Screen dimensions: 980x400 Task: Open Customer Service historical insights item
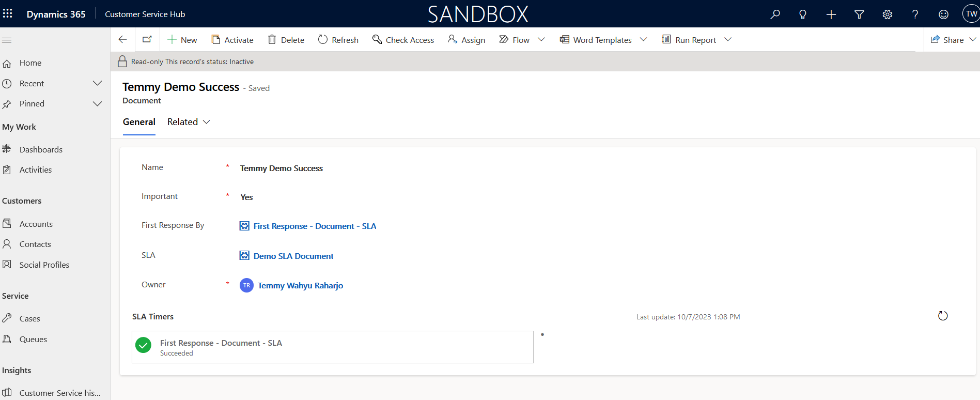(60, 393)
